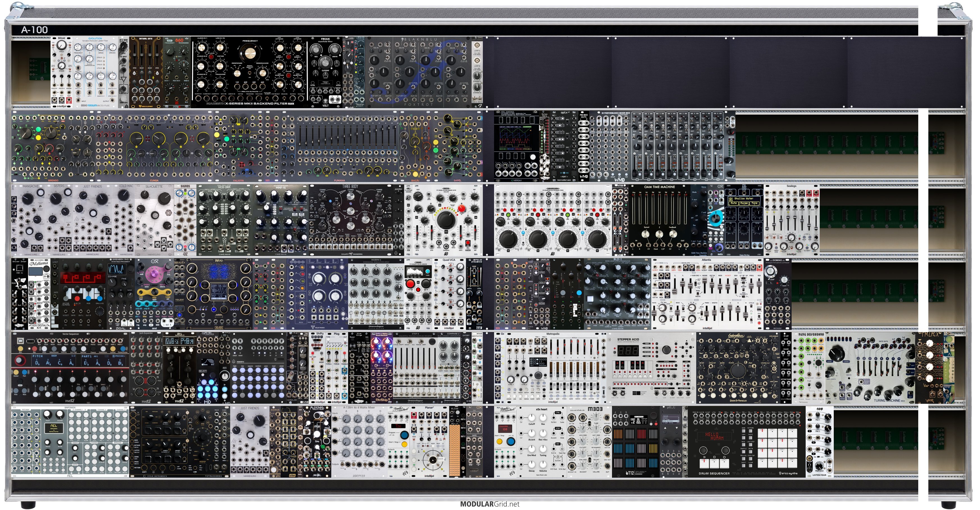This screenshot has width=980, height=510.
Task: Select the QV-L quad LFO module
Action: (180, 368)
